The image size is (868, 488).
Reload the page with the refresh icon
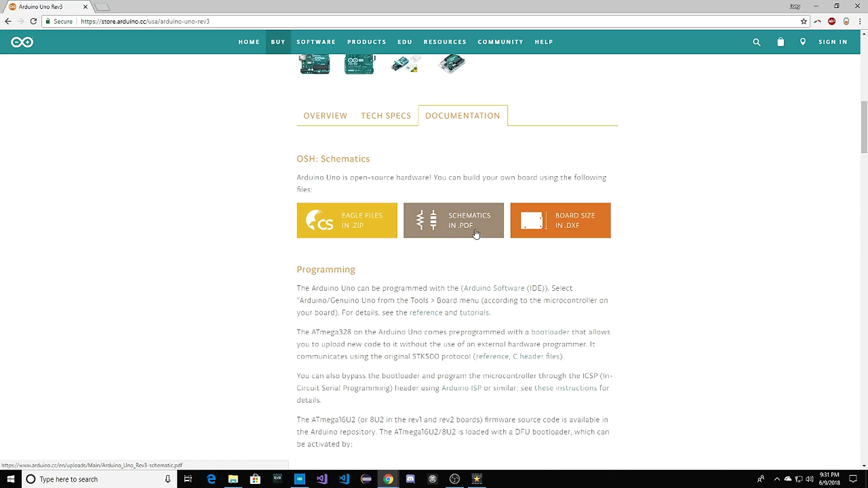coord(33,21)
